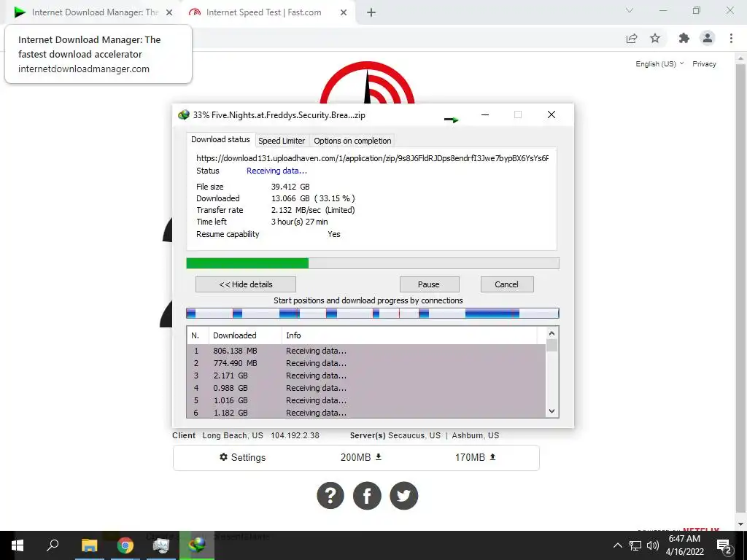Open network status tray icon
This screenshot has width=747, height=560.
click(x=635, y=545)
